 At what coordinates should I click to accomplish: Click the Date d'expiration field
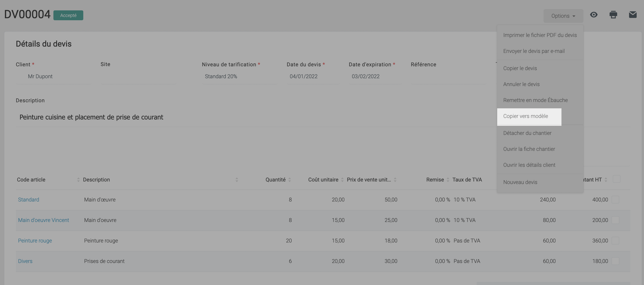[x=374, y=76]
